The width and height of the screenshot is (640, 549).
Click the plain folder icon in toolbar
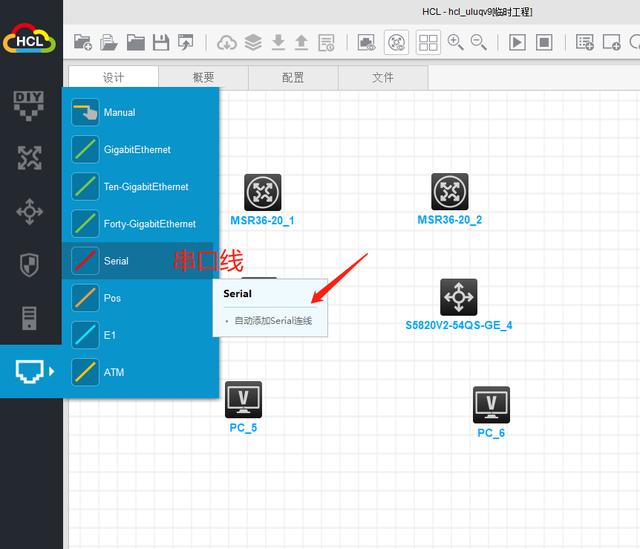pyautogui.click(x=136, y=42)
